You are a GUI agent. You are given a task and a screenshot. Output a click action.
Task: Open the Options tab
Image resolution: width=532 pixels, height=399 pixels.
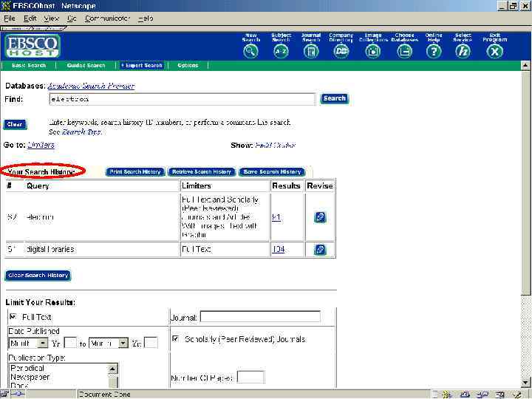click(188, 66)
